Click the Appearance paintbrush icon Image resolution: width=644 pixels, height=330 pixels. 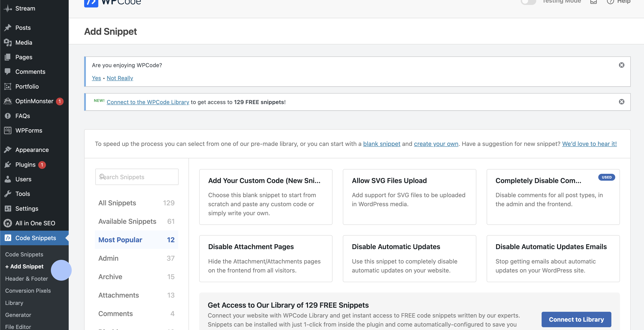(8, 150)
